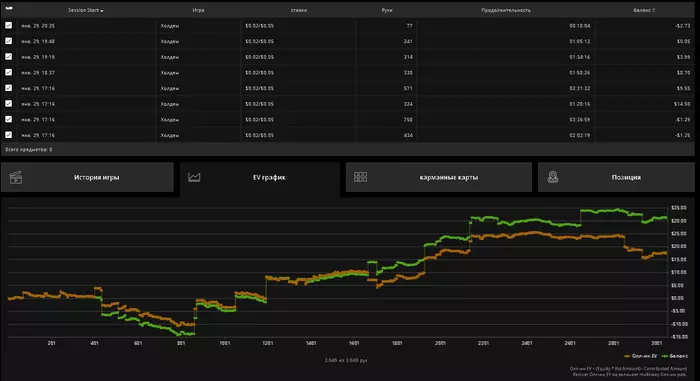Click the 02:31:32 duration cell
Image resolution: width=700 pixels, height=381 pixels.
click(x=579, y=88)
